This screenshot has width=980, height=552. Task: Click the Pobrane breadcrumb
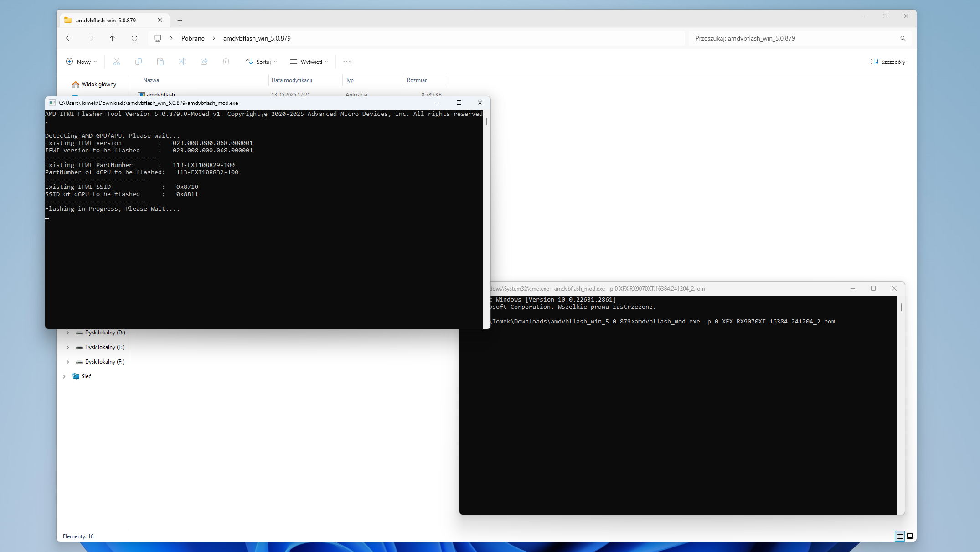click(193, 38)
